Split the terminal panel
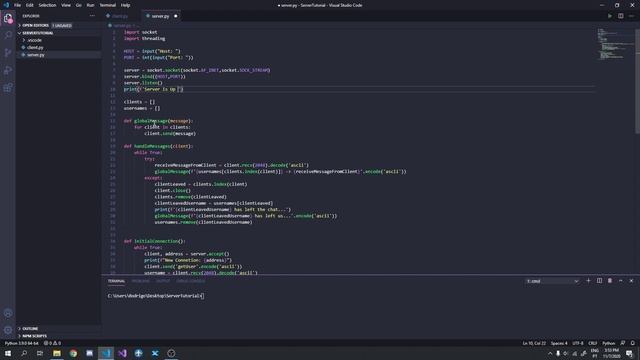 (x=599, y=281)
